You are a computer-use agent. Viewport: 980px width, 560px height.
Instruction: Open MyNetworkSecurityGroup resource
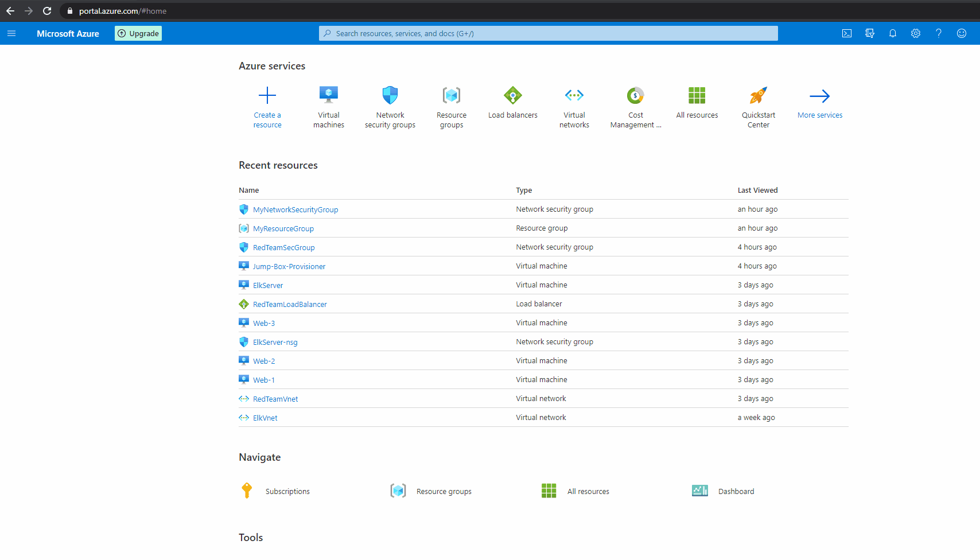[x=295, y=209]
